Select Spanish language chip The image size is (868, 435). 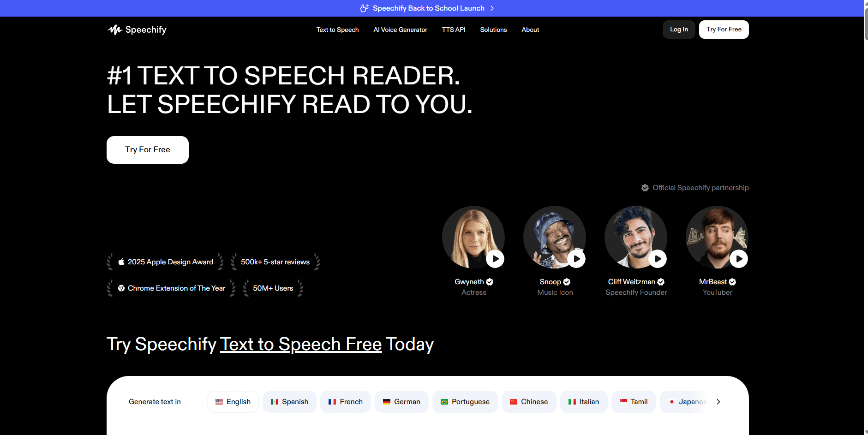(289, 402)
